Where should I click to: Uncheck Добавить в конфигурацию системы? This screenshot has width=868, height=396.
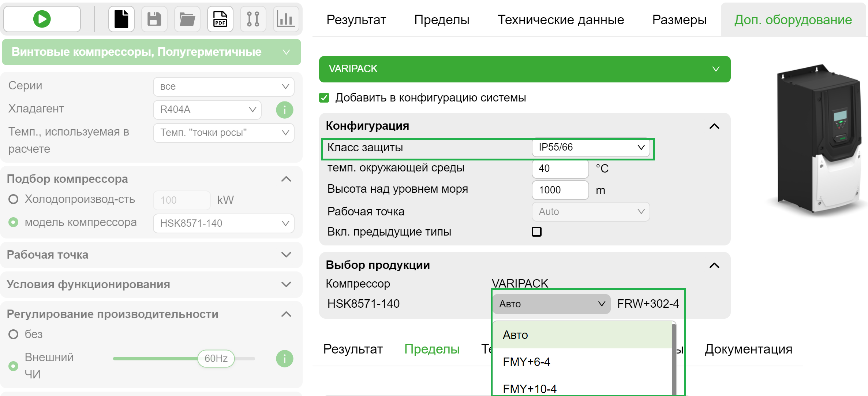click(x=323, y=98)
